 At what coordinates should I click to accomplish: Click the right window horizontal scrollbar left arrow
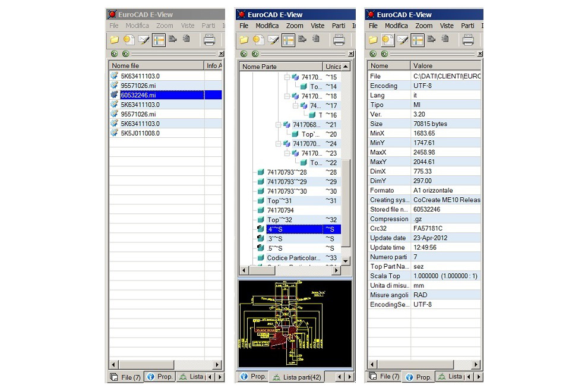372,364
